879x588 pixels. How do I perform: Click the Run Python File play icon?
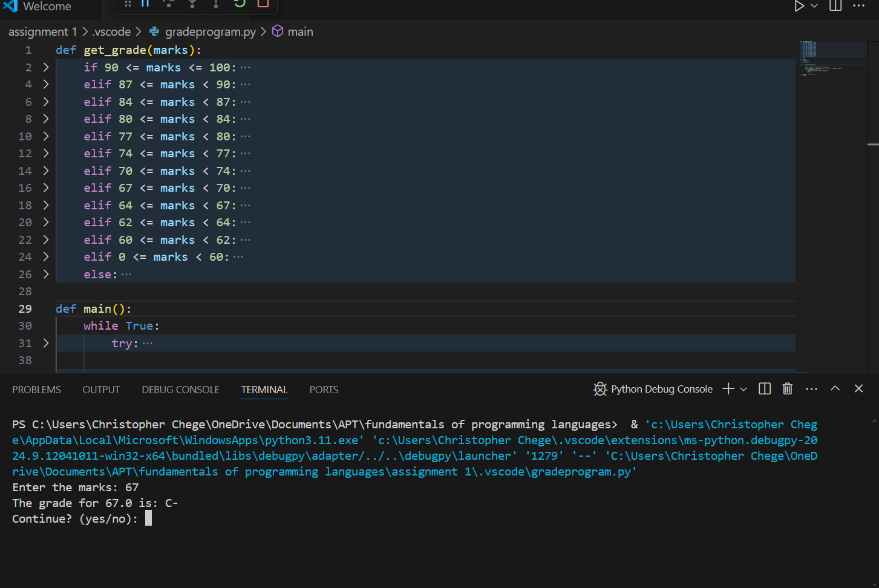[799, 6]
